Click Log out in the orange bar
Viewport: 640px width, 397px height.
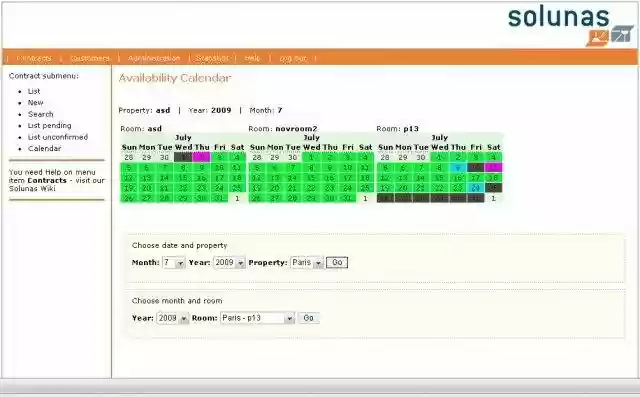click(x=293, y=58)
